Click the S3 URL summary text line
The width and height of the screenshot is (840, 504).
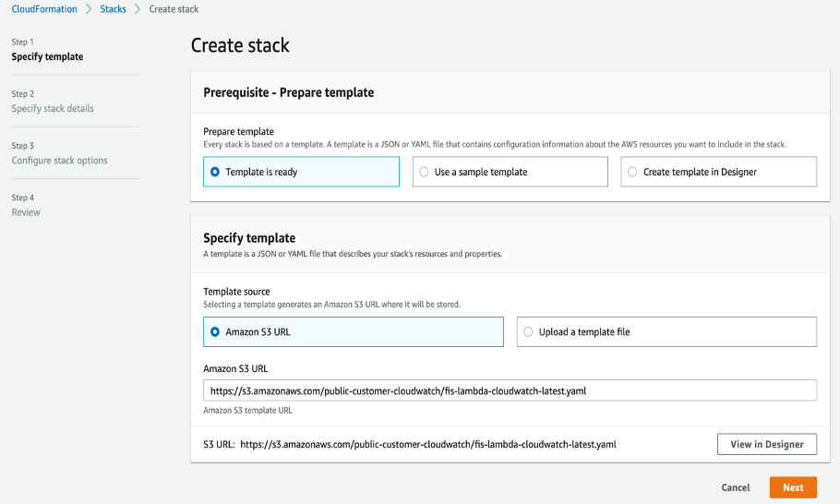point(410,444)
